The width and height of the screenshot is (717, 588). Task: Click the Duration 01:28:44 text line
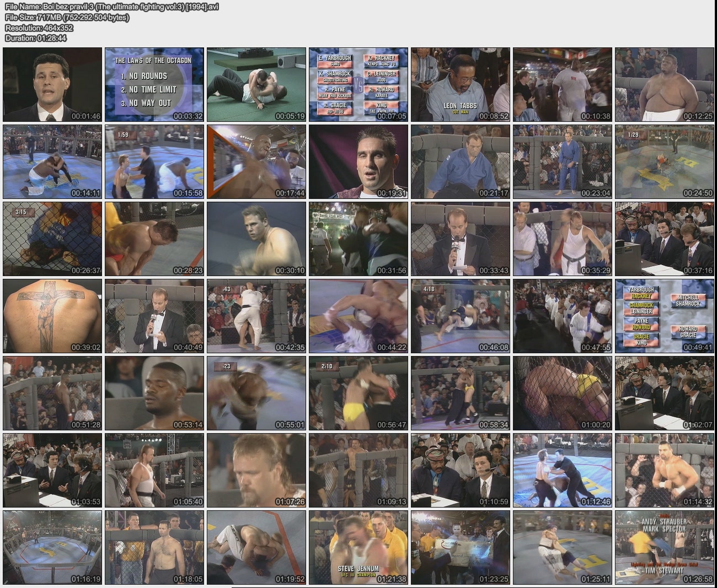[x=36, y=38]
